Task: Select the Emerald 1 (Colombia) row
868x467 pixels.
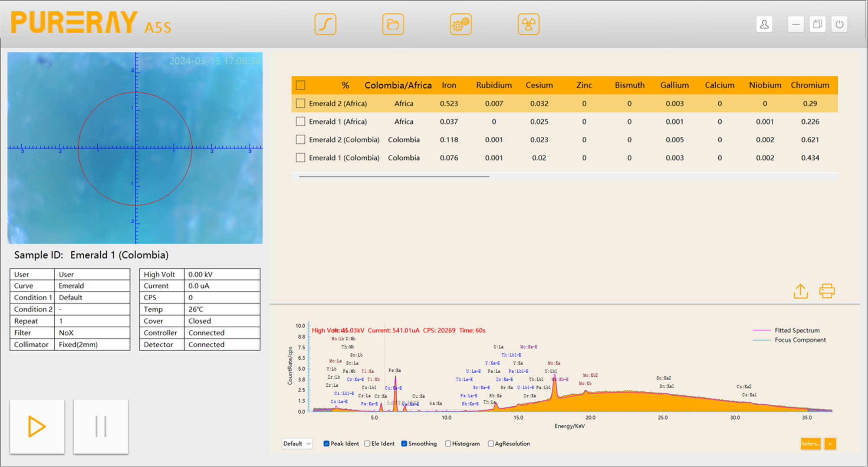Action: [344, 158]
